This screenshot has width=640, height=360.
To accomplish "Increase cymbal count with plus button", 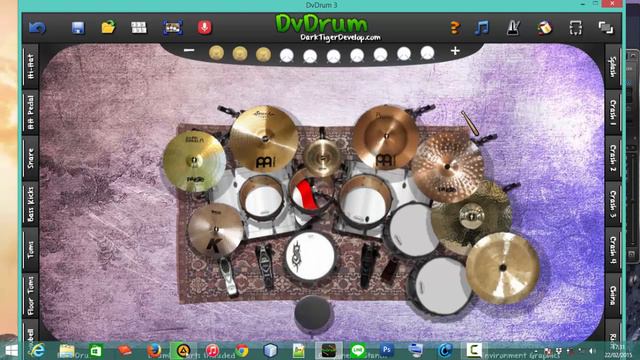I will coord(455,51).
